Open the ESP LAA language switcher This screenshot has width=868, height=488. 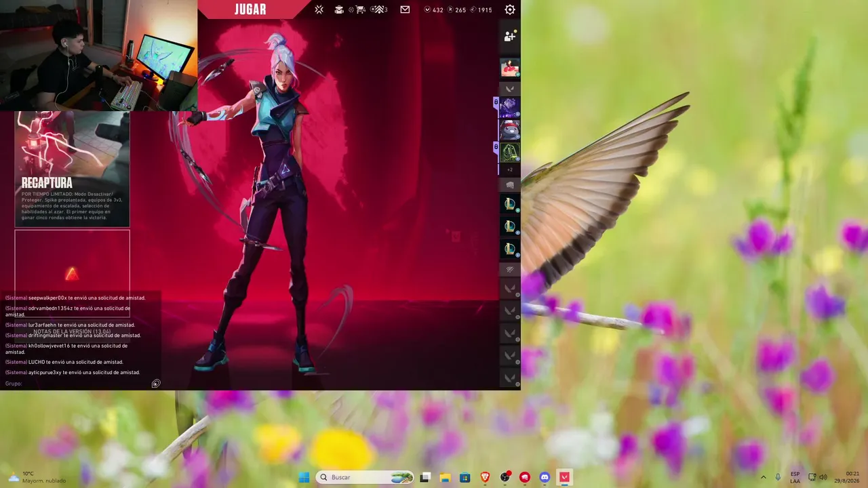pos(795,477)
